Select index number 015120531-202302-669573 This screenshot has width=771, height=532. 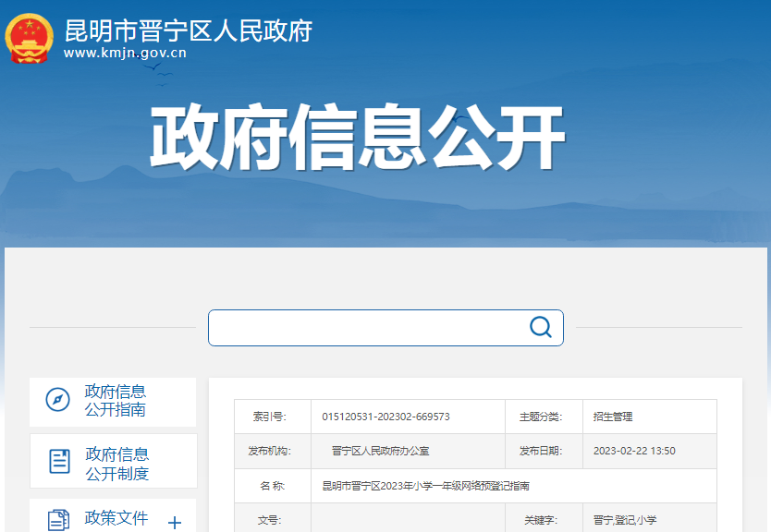coord(385,417)
